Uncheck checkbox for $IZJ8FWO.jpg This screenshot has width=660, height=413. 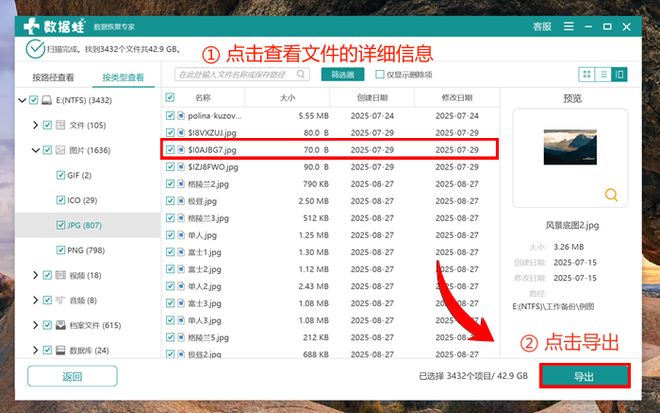[x=170, y=167]
